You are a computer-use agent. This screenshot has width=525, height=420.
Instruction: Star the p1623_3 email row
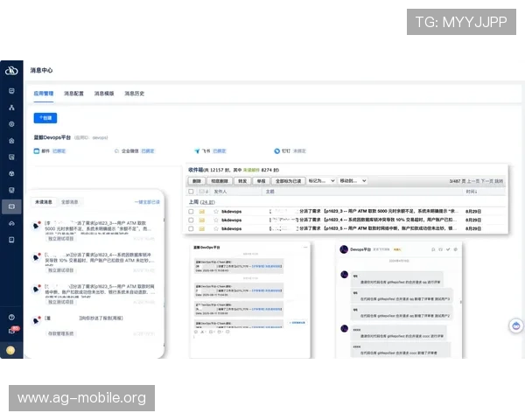click(216, 212)
